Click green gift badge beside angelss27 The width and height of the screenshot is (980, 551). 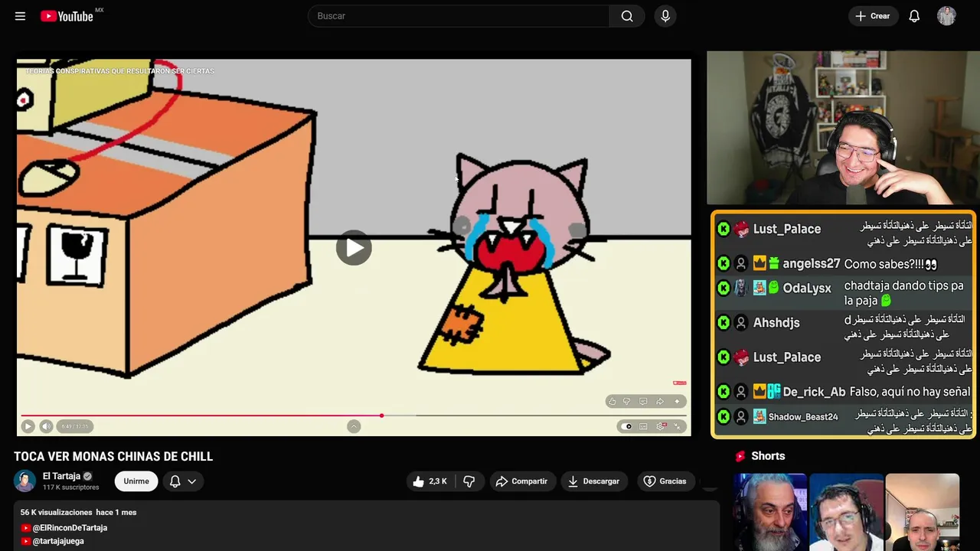click(774, 263)
